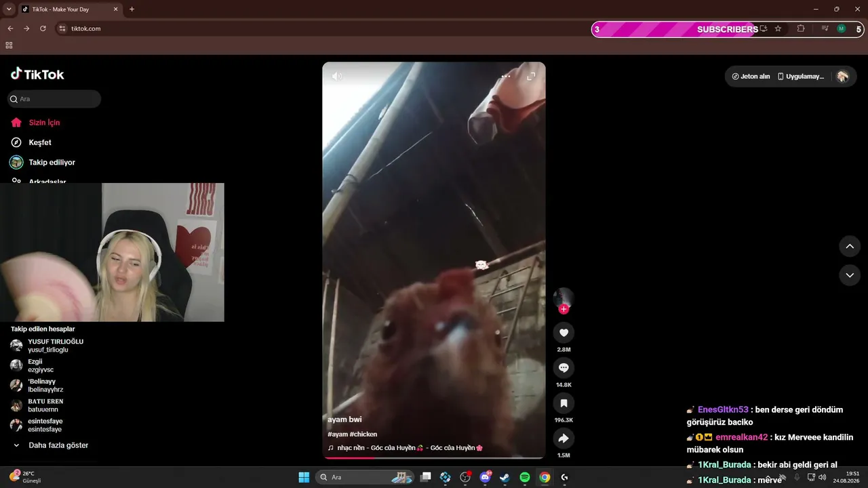Close the TikTok - Make Your Day tab
The image size is (868, 488).
[x=115, y=9]
